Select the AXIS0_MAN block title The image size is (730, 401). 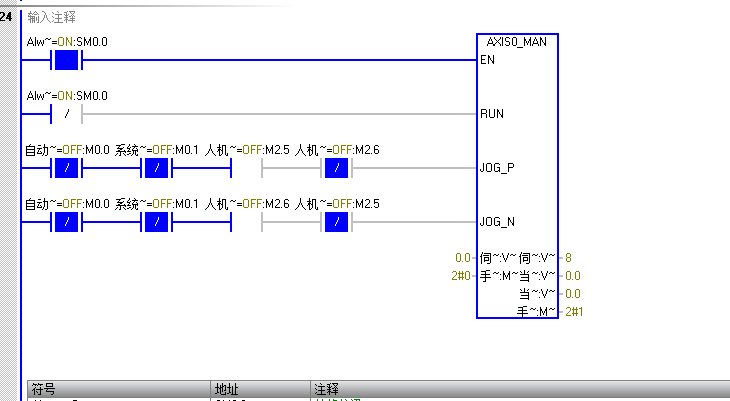click(x=517, y=43)
